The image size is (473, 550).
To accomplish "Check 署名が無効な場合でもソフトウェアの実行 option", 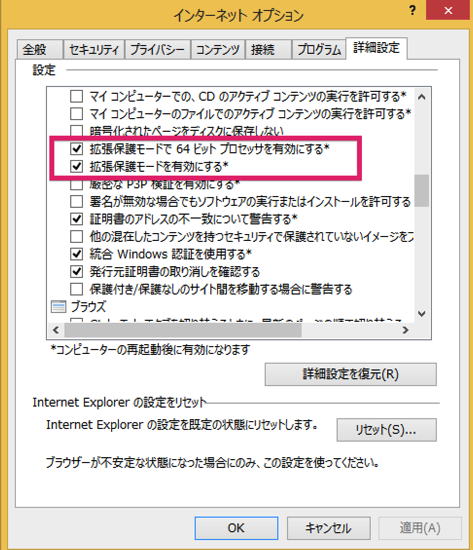I will tap(76, 201).
